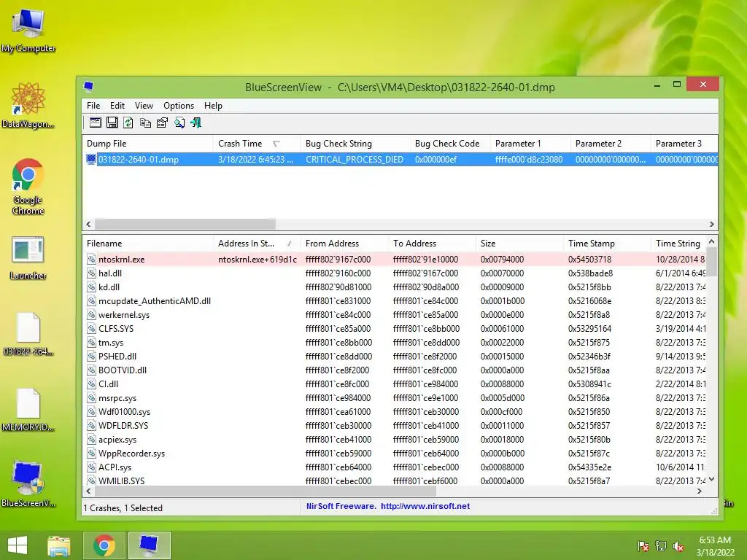Click the muted volume tray icon

678,546
